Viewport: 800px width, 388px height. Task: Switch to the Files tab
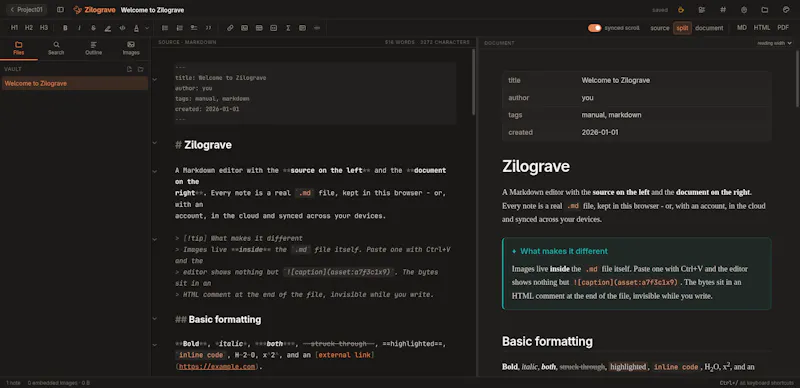pyautogui.click(x=19, y=48)
